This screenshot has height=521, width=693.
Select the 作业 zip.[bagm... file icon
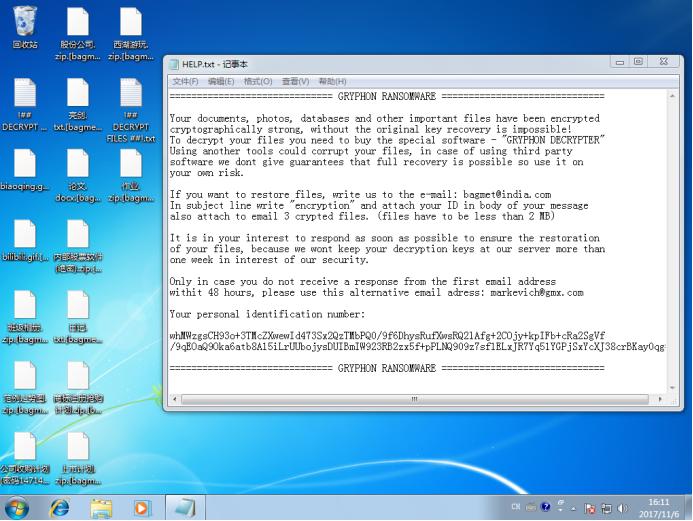[x=131, y=176]
